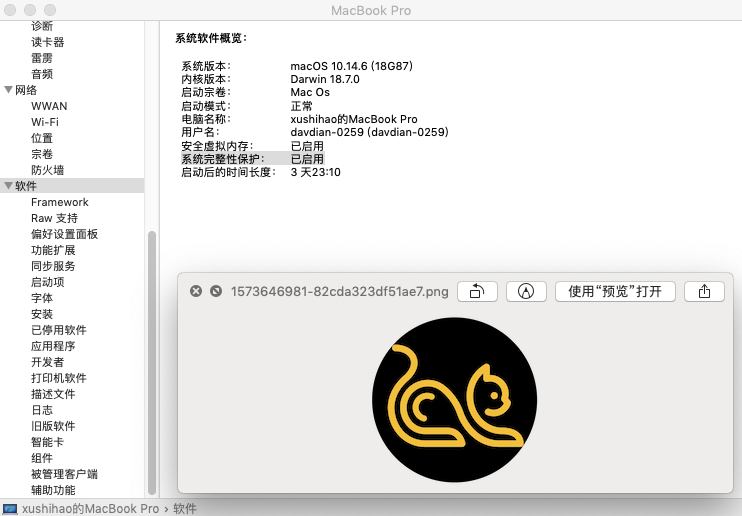Screen dimensions: 742x516
Task: Open 偏好设置面板 in the sidebar
Action: click(64, 234)
